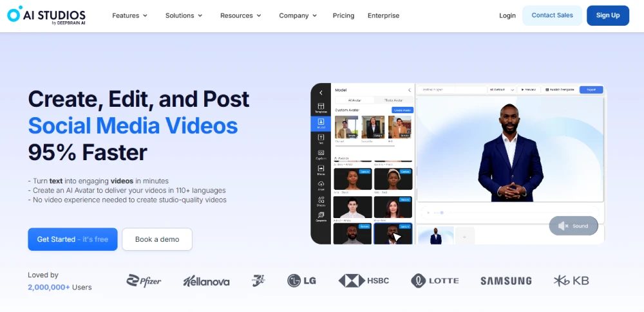Open the Shapes sidebar icon
The height and width of the screenshot is (312, 644).
tap(321, 201)
